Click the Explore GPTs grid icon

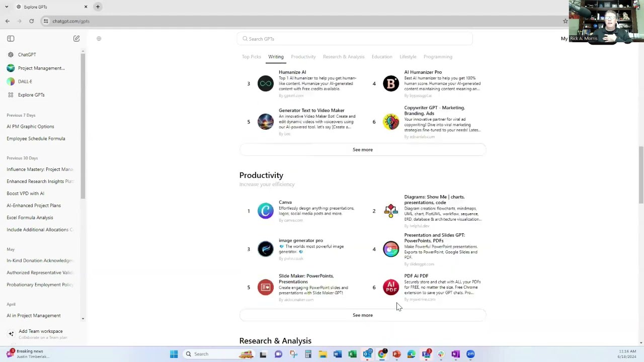11,95
